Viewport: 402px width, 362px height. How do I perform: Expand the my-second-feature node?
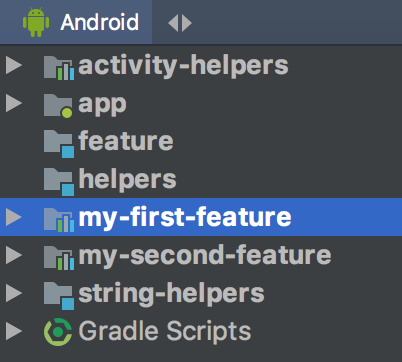coord(14,255)
